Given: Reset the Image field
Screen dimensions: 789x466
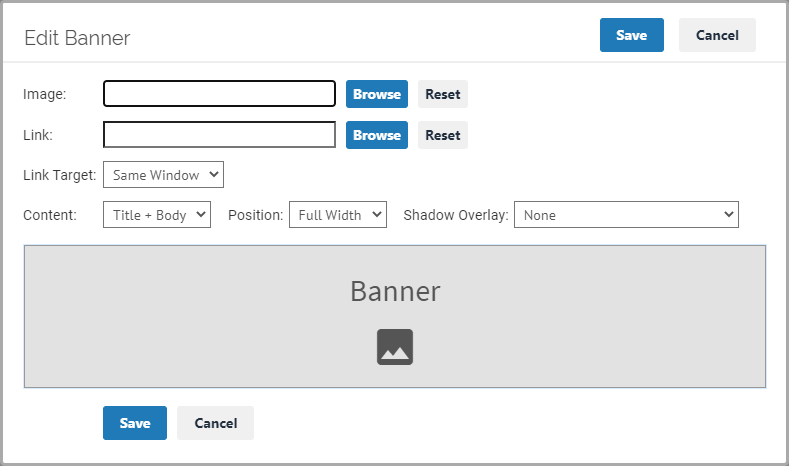Looking at the screenshot, I should (x=443, y=94).
